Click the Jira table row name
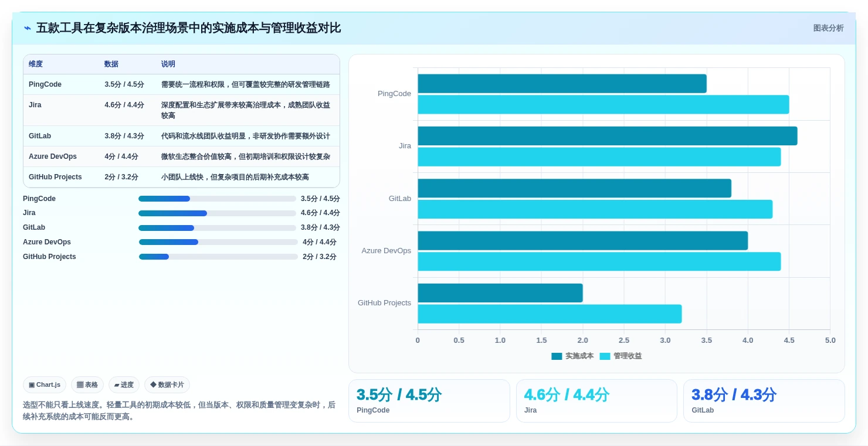 35,105
